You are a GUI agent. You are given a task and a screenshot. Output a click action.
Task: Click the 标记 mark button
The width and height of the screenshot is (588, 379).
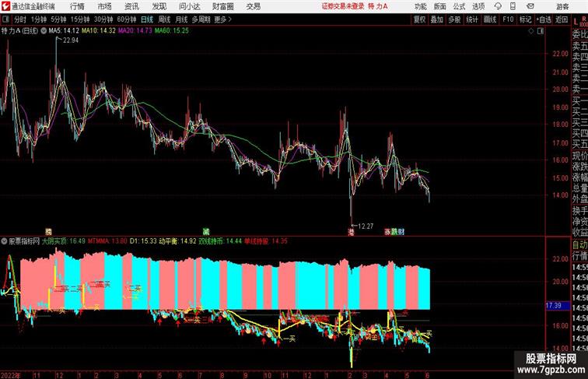(525, 19)
